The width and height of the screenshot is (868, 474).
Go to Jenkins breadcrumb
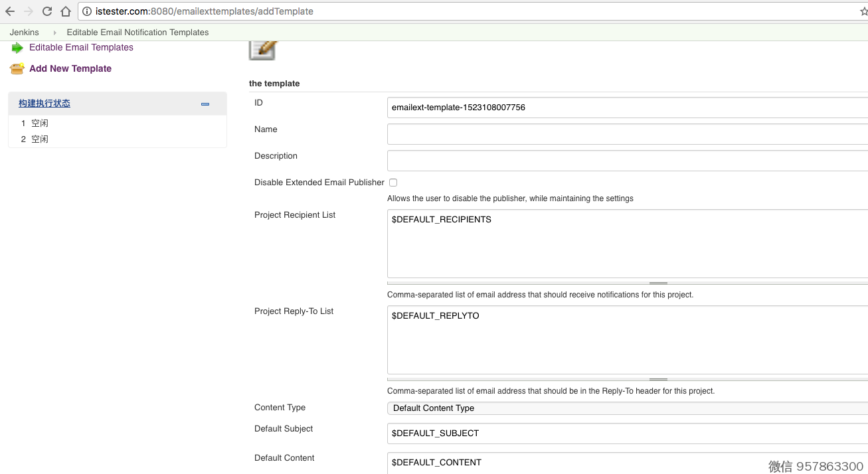(24, 33)
